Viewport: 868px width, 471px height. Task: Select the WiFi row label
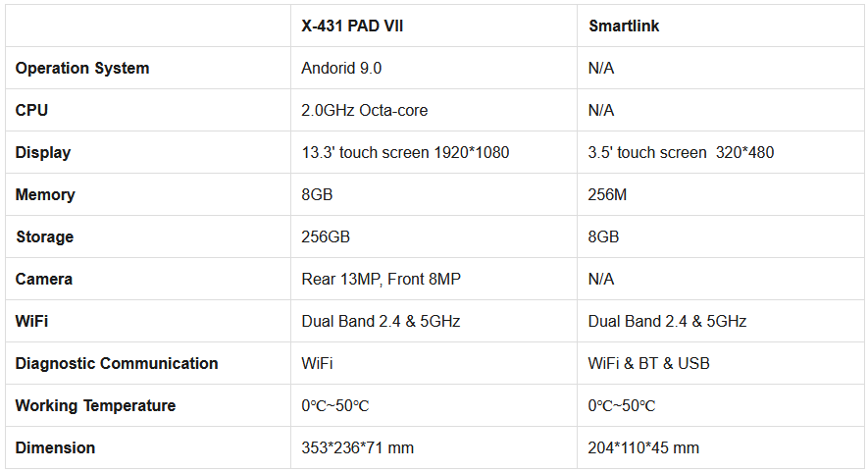click(x=31, y=321)
